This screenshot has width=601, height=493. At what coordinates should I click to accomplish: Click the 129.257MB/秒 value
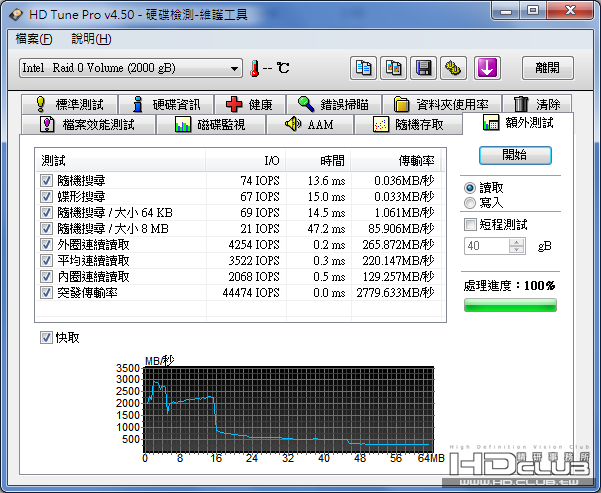tap(398, 277)
